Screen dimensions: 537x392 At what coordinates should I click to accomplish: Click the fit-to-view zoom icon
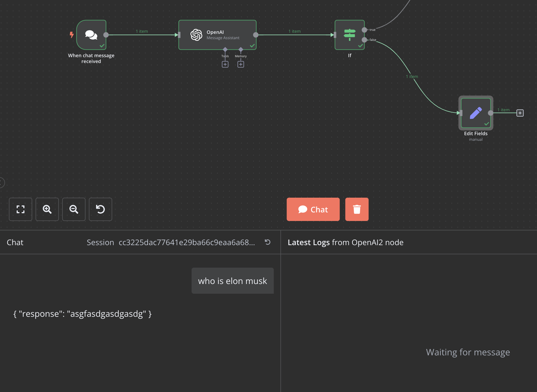(x=21, y=209)
